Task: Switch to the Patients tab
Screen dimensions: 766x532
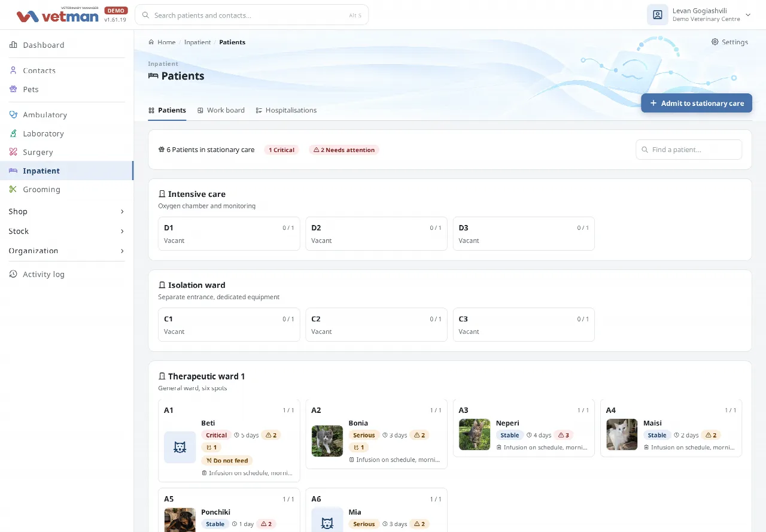Action: (x=167, y=110)
